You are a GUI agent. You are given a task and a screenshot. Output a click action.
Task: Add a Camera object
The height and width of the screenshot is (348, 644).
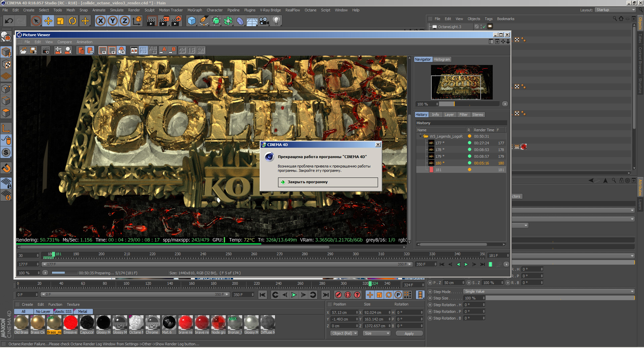tap(264, 21)
